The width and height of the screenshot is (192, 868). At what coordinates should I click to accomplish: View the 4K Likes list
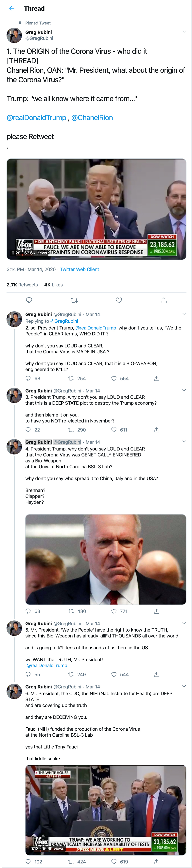[53, 285]
